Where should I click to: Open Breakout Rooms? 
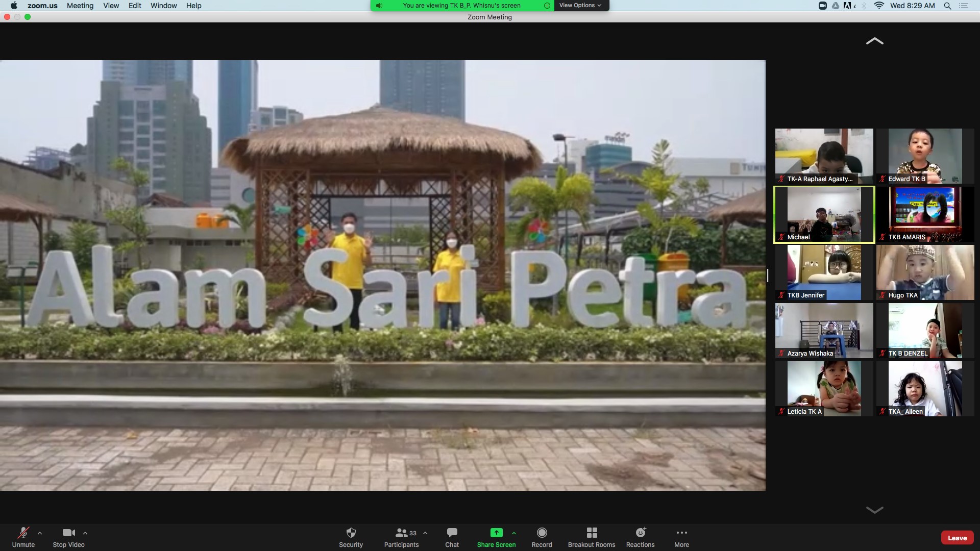[x=592, y=537]
